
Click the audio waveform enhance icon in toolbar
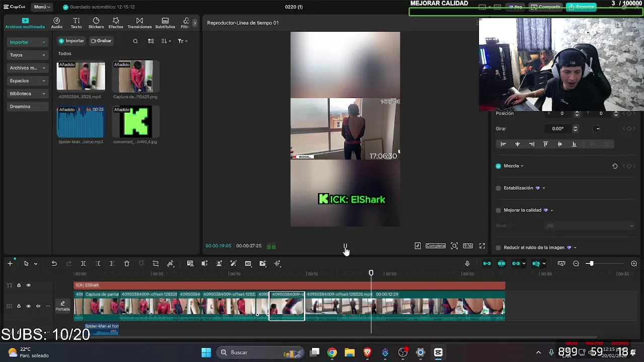pos(277,263)
